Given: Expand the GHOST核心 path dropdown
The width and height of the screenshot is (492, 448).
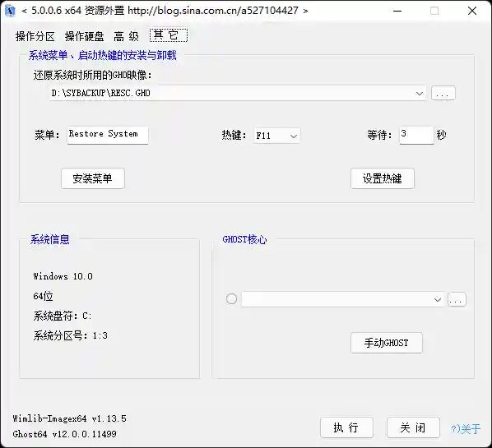Looking at the screenshot, I should click(x=438, y=299).
